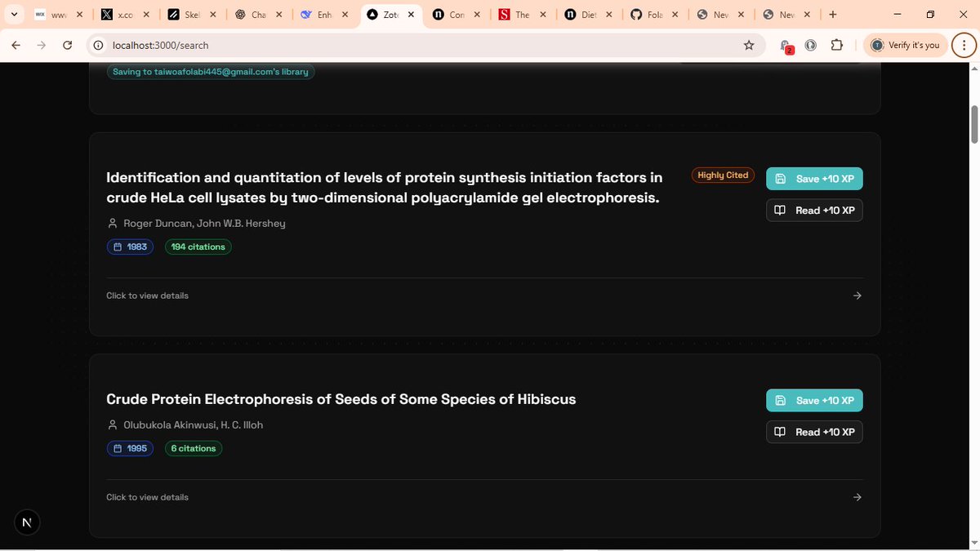Open details arrow for Roger Duncan paper
This screenshot has width=980, height=551.
coord(857,295)
